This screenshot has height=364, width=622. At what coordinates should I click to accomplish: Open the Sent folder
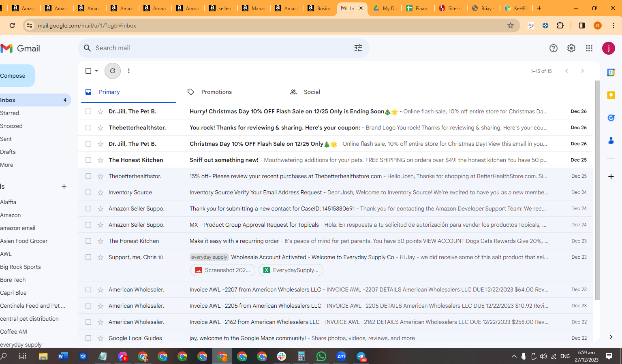click(6, 139)
